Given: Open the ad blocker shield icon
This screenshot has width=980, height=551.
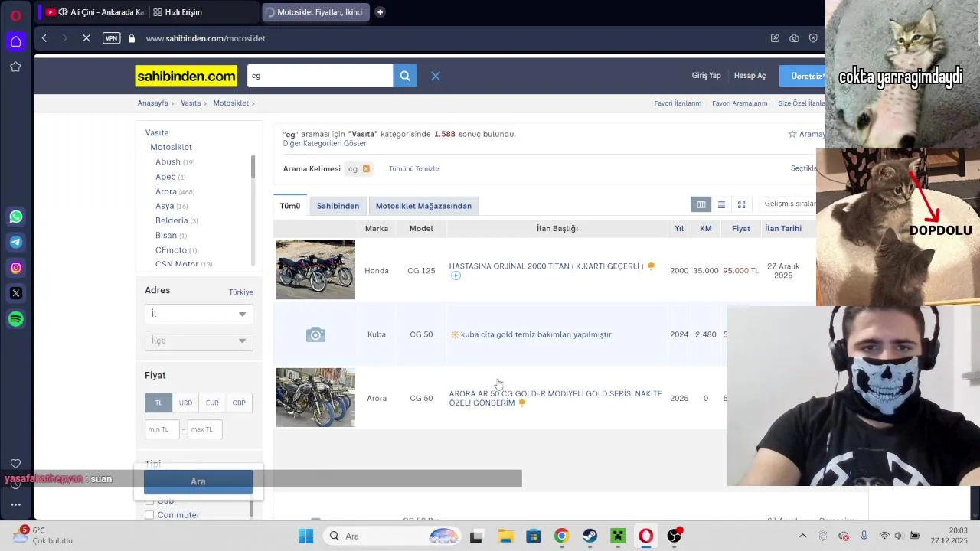Looking at the screenshot, I should point(813,38).
